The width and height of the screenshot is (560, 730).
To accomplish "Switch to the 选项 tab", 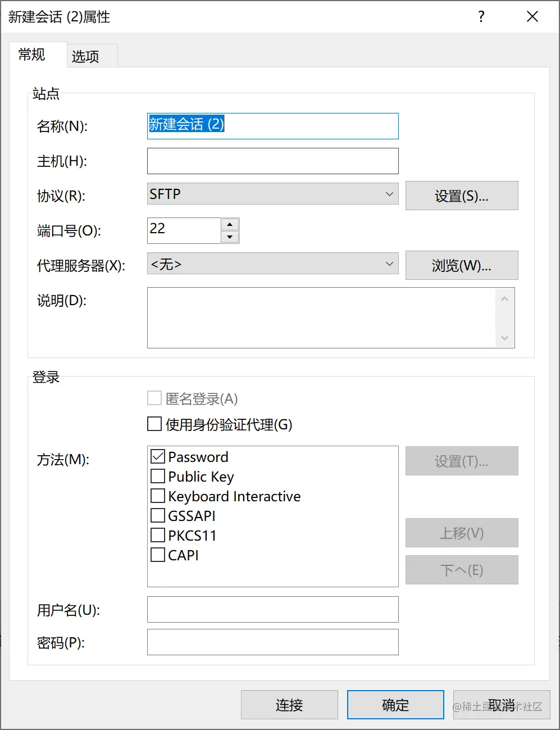I will pyautogui.click(x=85, y=56).
